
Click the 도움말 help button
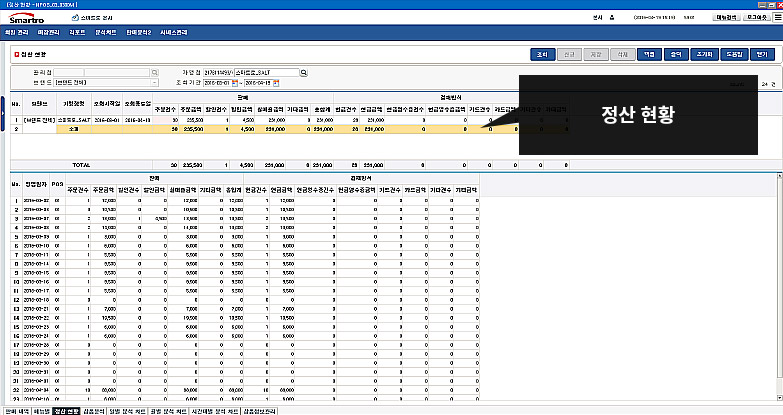(734, 54)
